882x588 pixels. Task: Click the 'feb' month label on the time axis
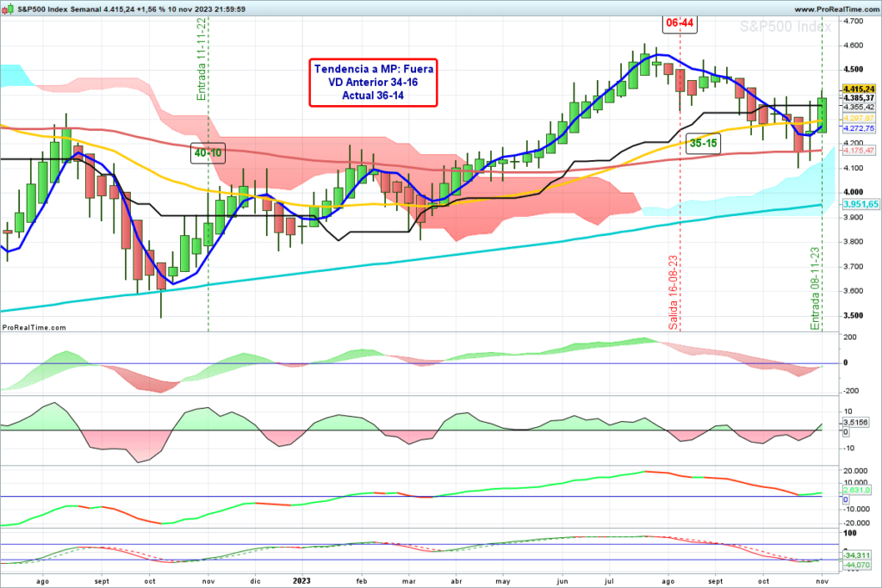[362, 581]
